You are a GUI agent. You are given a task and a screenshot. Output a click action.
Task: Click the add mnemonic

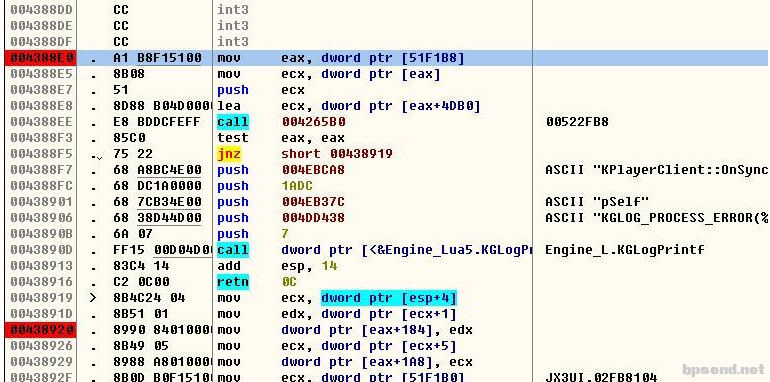point(229,266)
